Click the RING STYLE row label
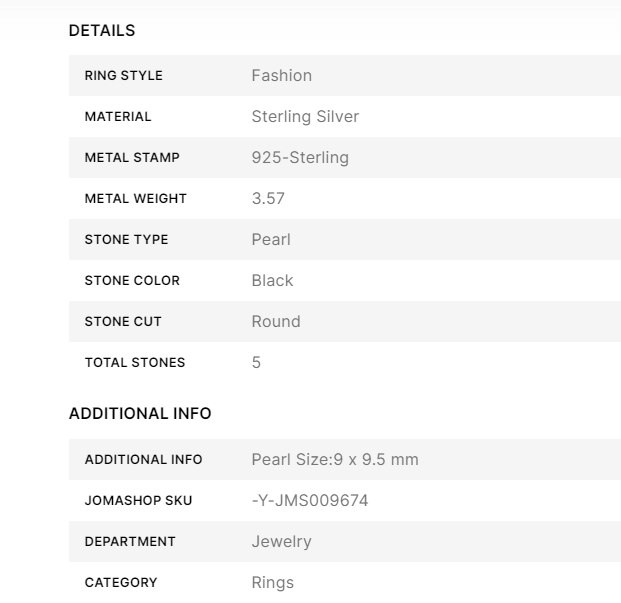 [x=123, y=76]
